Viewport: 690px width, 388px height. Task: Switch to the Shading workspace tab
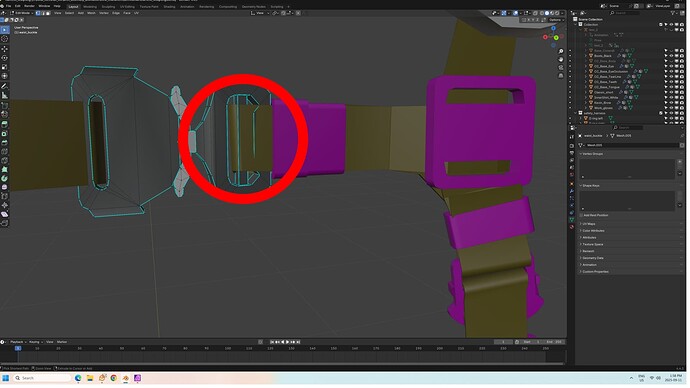click(170, 7)
